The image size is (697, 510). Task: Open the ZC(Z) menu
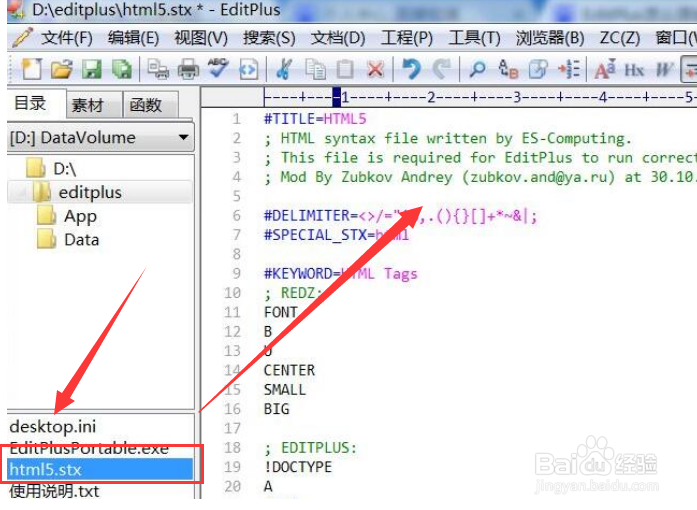tap(620, 38)
